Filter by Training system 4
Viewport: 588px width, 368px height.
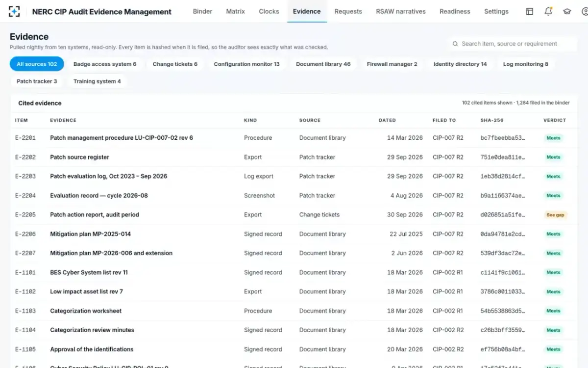97,81
